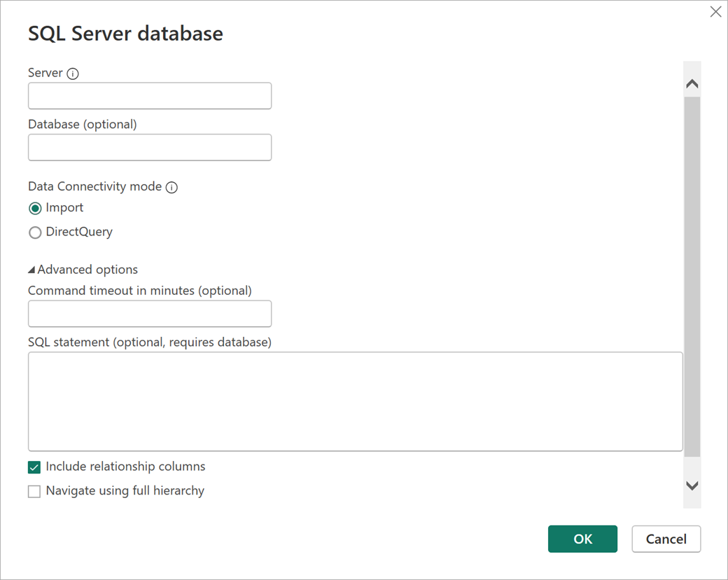Click the Database (optional) field
The image size is (728, 580).
(149, 147)
